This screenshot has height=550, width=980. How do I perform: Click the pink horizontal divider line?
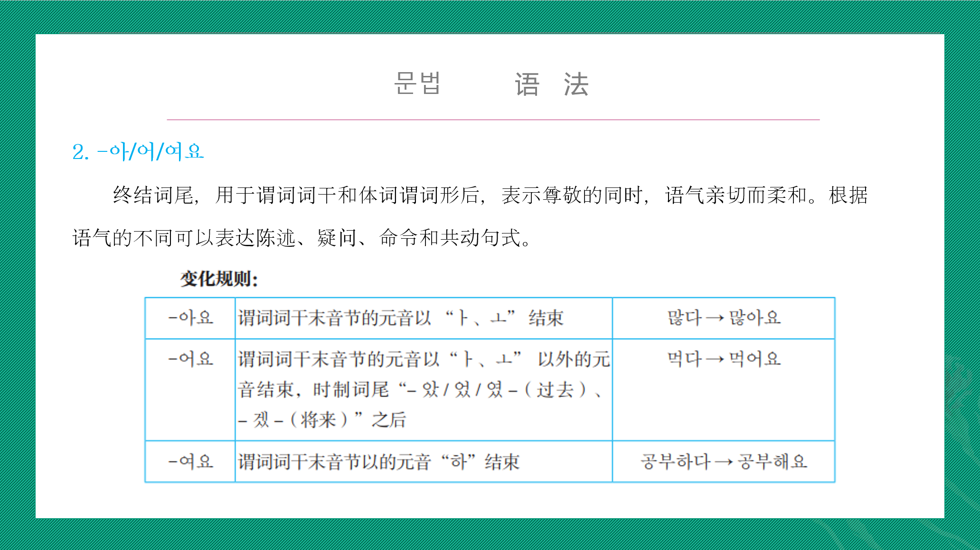click(x=493, y=120)
